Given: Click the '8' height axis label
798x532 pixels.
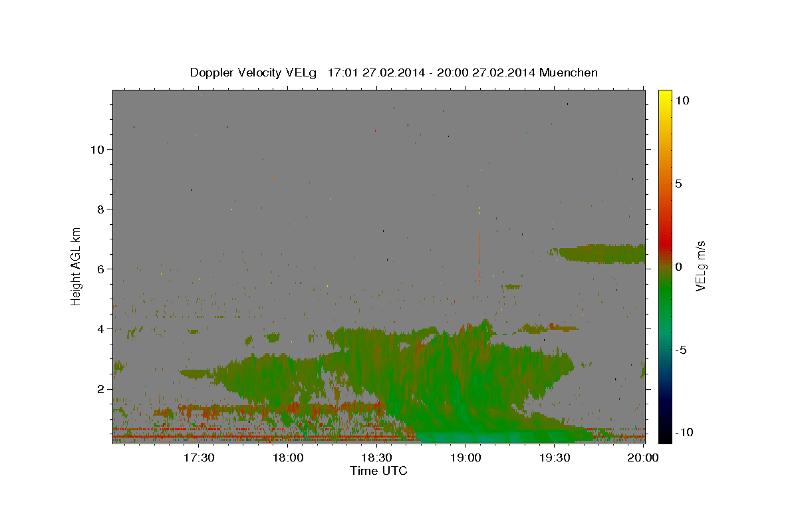Looking at the screenshot, I should click(x=101, y=209).
